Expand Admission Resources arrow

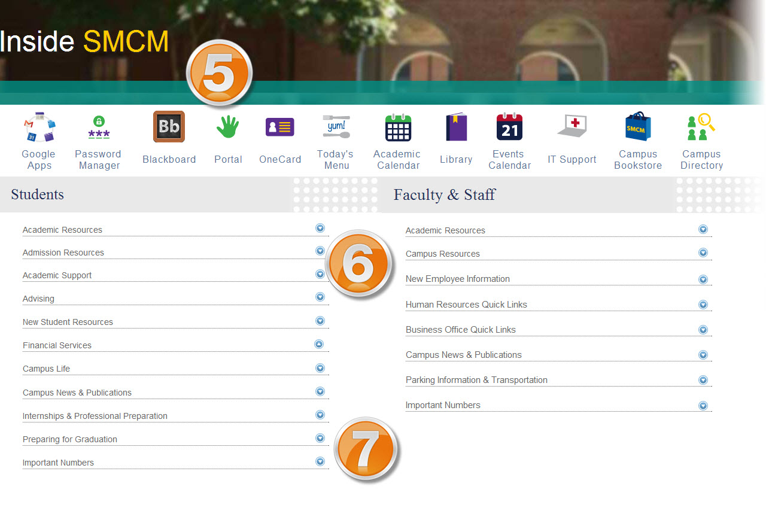point(320,251)
